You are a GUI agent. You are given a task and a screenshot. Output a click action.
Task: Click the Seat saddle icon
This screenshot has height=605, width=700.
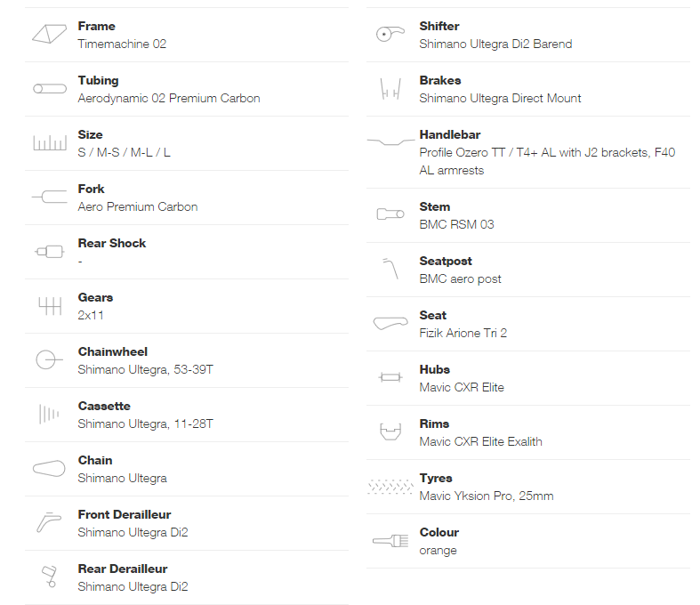390,323
